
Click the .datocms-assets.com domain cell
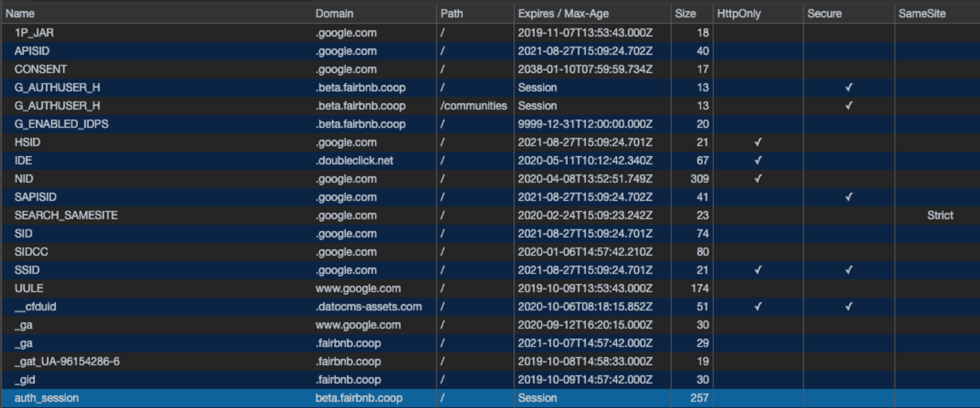pyautogui.click(x=369, y=306)
